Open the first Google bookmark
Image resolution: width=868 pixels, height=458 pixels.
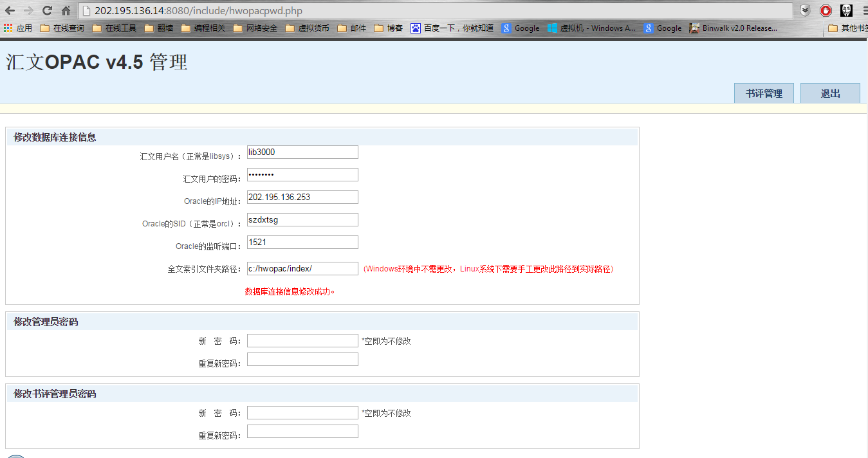click(x=521, y=28)
